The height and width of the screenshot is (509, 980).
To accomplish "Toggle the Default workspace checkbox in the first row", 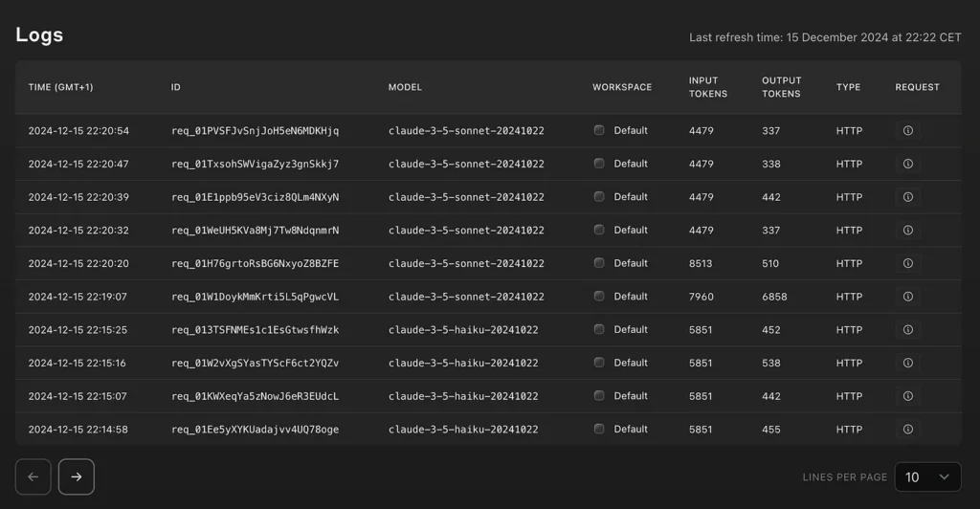I will [599, 130].
